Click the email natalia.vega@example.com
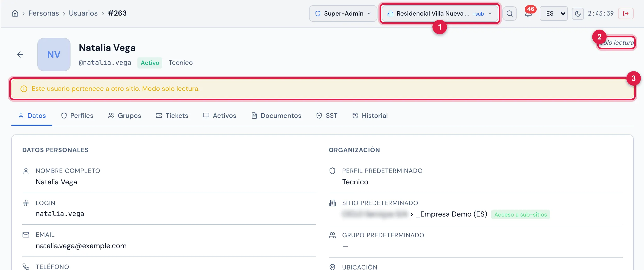The height and width of the screenshot is (270, 644). tap(81, 246)
